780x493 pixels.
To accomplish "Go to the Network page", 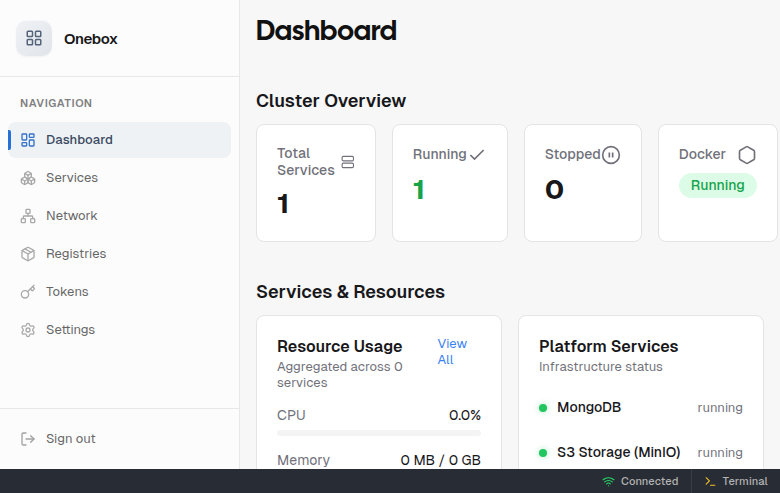I will pyautogui.click(x=72, y=216).
